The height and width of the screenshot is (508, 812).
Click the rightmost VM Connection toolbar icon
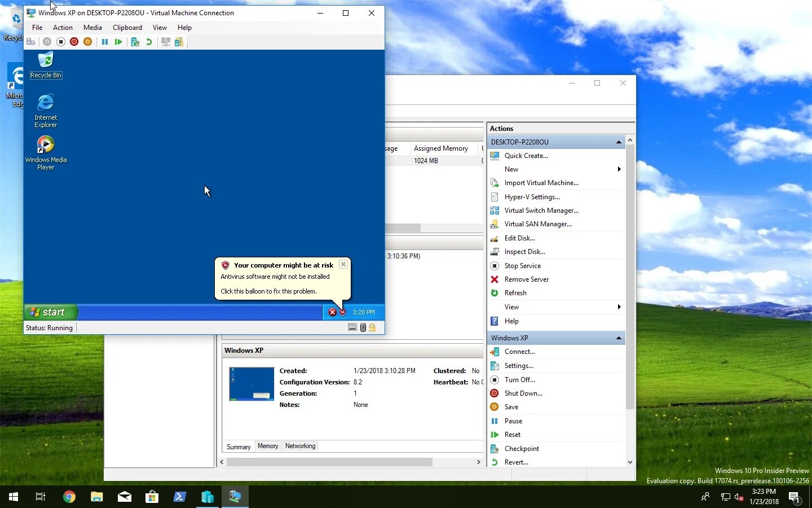tap(179, 42)
